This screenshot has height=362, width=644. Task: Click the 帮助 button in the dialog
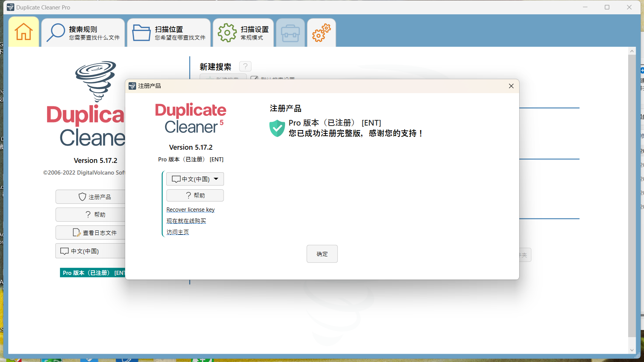[195, 195]
